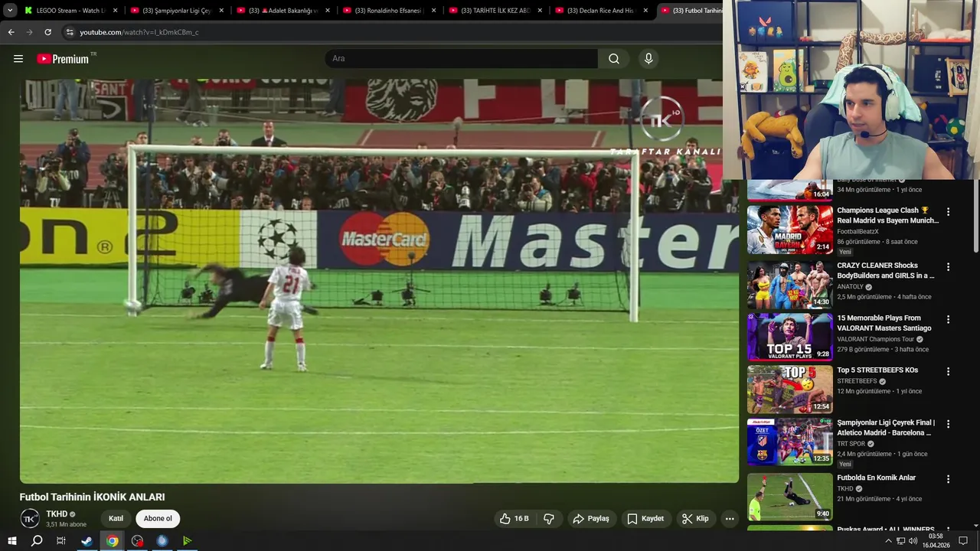Save the video with Kaydet

pos(645,519)
